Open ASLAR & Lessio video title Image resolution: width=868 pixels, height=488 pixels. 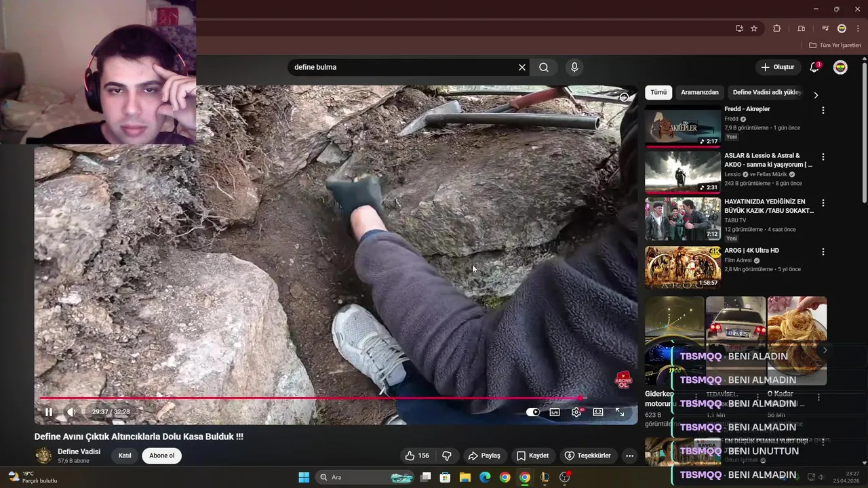(x=768, y=160)
